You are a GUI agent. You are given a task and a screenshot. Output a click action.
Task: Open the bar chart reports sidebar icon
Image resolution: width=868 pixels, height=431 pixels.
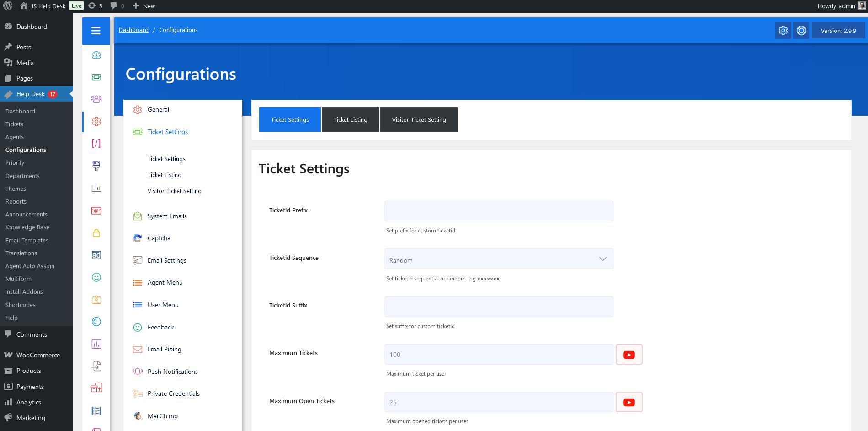tap(96, 188)
